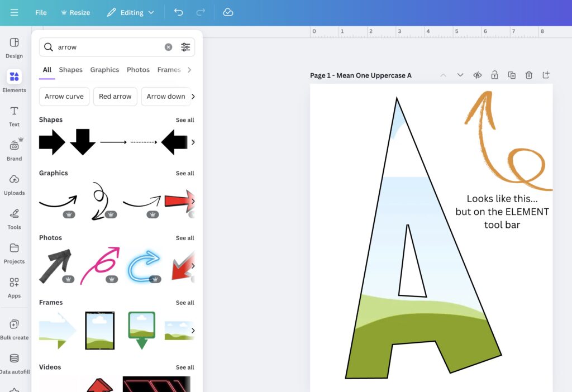
Task: Click the Arrow curve suggestion chip
Action: (64, 97)
